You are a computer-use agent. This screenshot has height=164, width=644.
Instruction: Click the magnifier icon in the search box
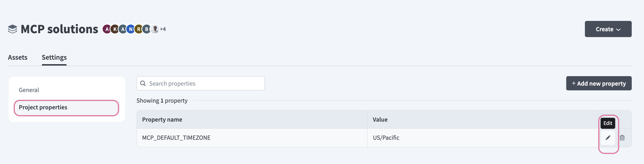coord(143,83)
